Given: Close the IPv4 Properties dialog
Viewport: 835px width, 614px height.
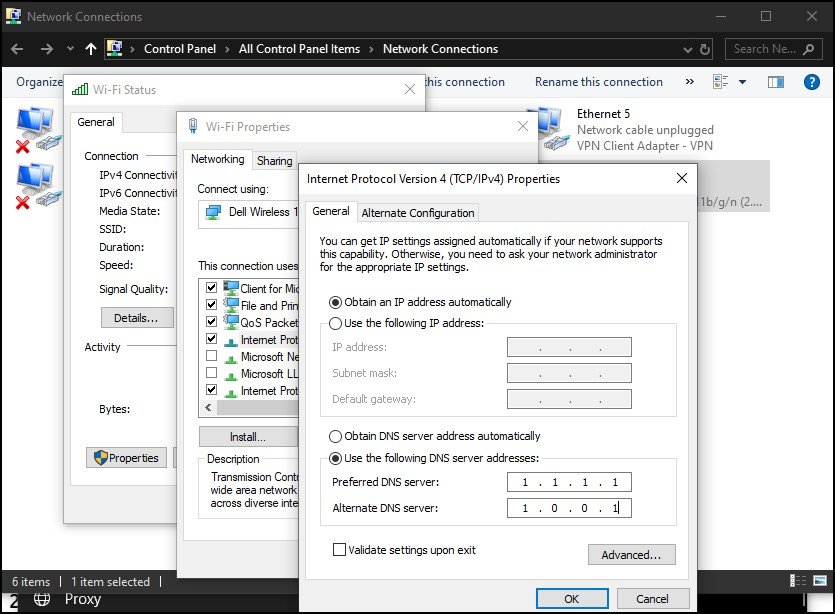Looking at the screenshot, I should click(x=682, y=178).
